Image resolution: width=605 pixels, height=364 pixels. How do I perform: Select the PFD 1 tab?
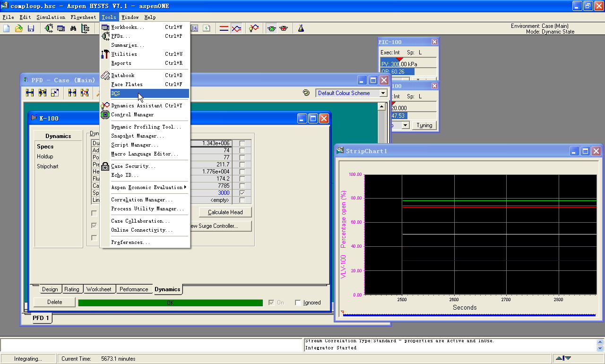41,318
